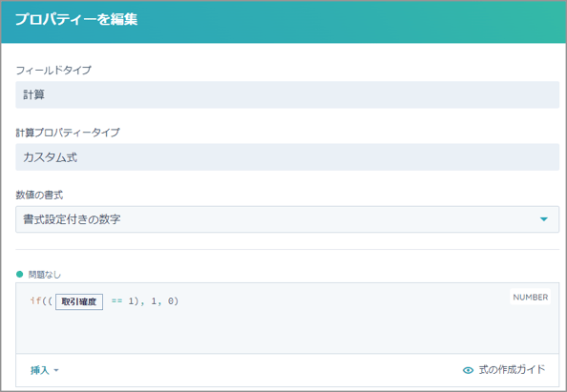Click the small caret next to 挿入
This screenshot has width=567, height=392.
[56, 370]
